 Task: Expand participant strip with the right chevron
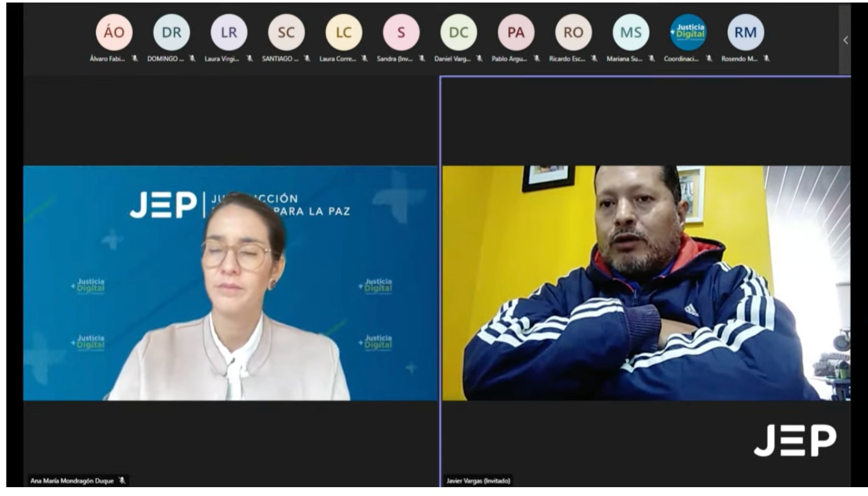click(x=845, y=40)
